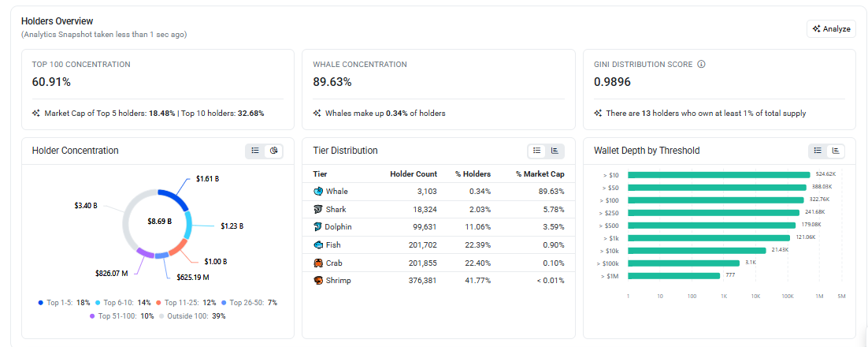Click the 60.91% Top 100 concentration value

[51, 82]
